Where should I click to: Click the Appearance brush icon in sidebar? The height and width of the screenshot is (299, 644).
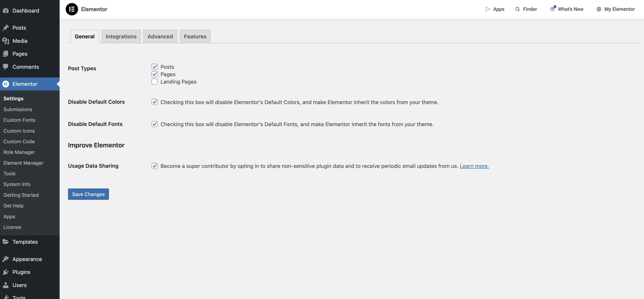click(x=6, y=259)
